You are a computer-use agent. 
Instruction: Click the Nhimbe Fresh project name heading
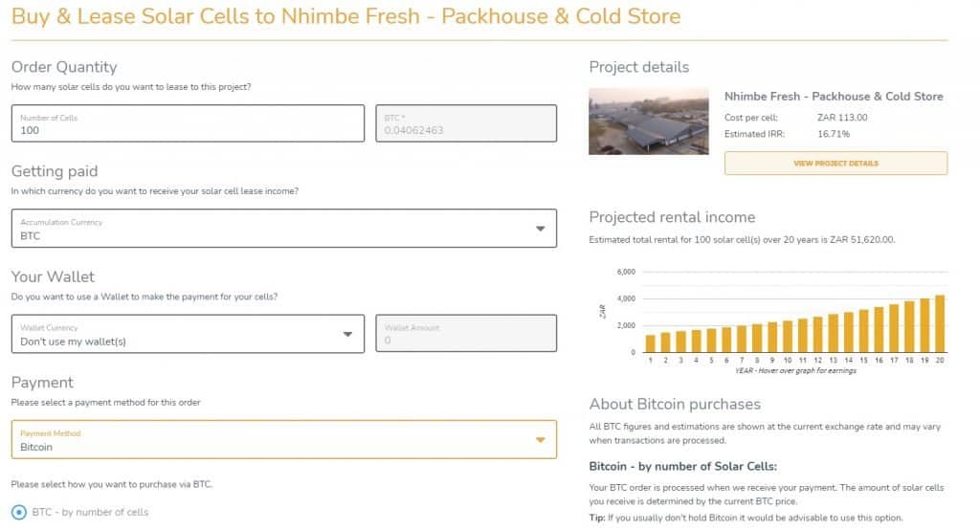click(x=834, y=97)
